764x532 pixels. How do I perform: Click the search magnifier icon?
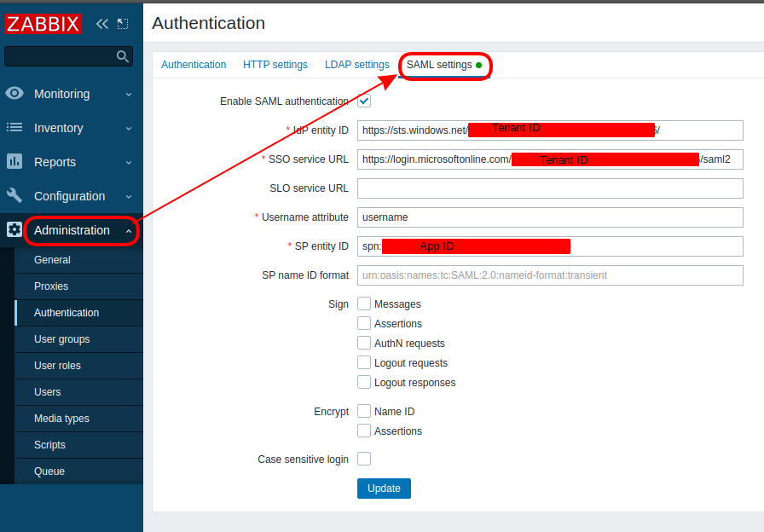(122, 56)
